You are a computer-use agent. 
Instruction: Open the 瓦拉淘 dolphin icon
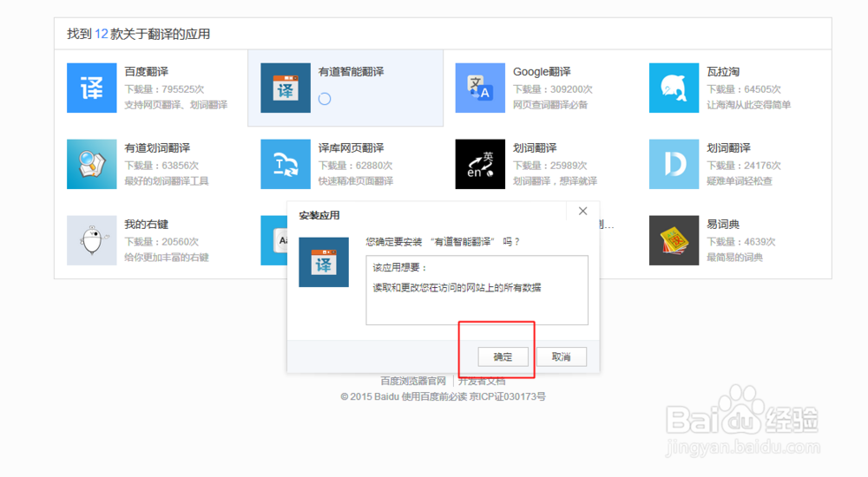click(674, 88)
